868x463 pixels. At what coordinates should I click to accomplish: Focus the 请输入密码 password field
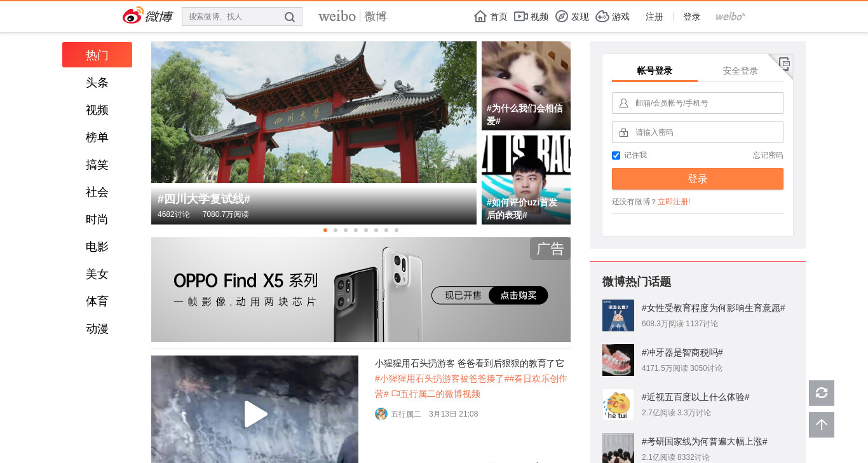coord(698,132)
